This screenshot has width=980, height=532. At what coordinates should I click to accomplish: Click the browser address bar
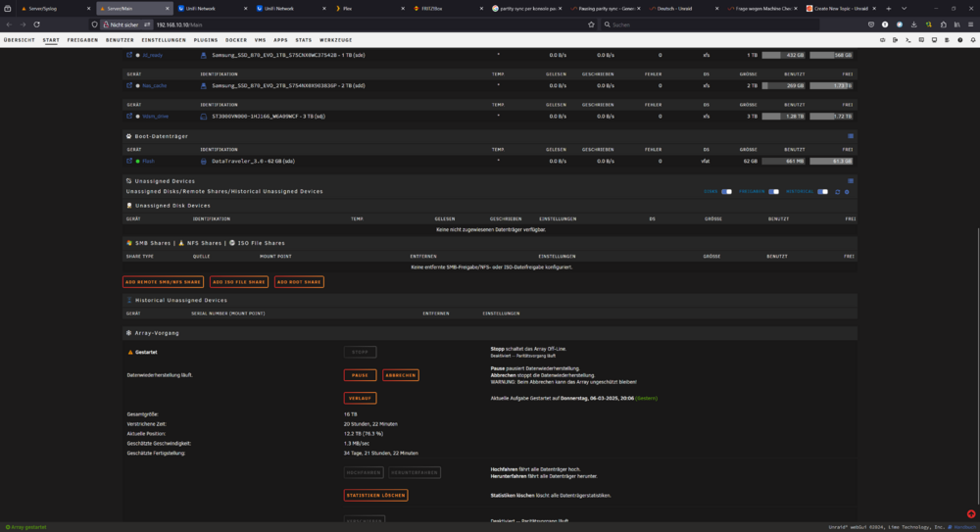pos(371,24)
